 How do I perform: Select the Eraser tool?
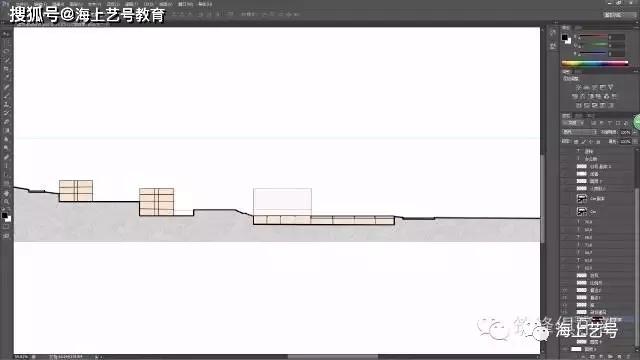(x=6, y=122)
